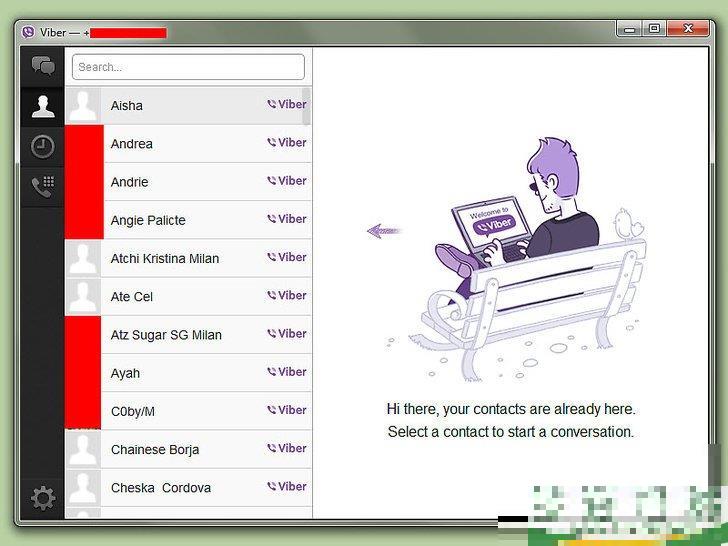
Task: Select contact name Ate Cel
Action: 132,297
